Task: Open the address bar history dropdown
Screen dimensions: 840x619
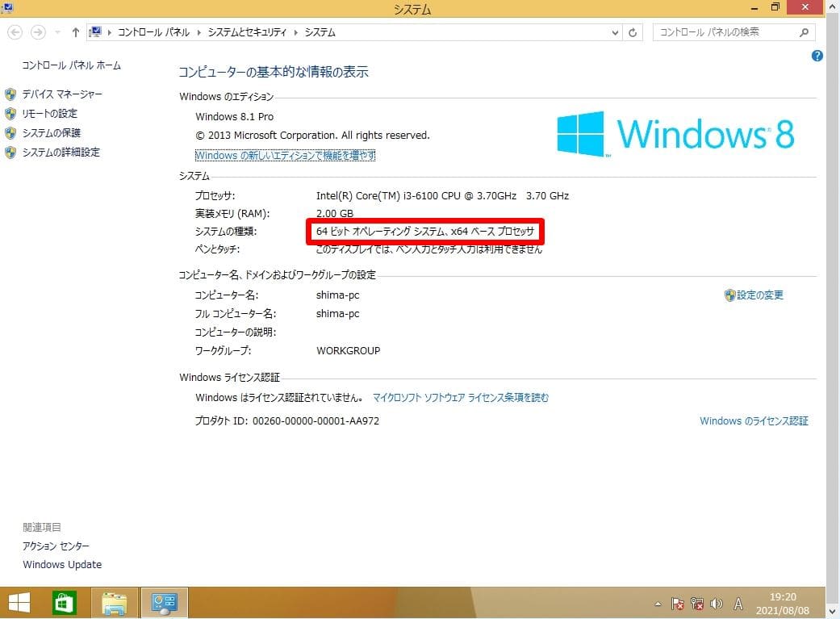Action: pyautogui.click(x=615, y=33)
